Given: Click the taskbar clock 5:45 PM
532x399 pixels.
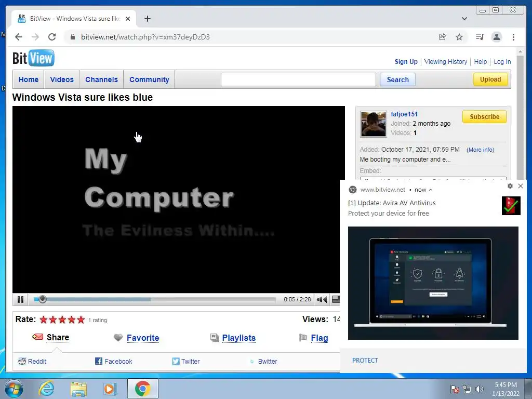Looking at the screenshot, I should (x=506, y=385).
